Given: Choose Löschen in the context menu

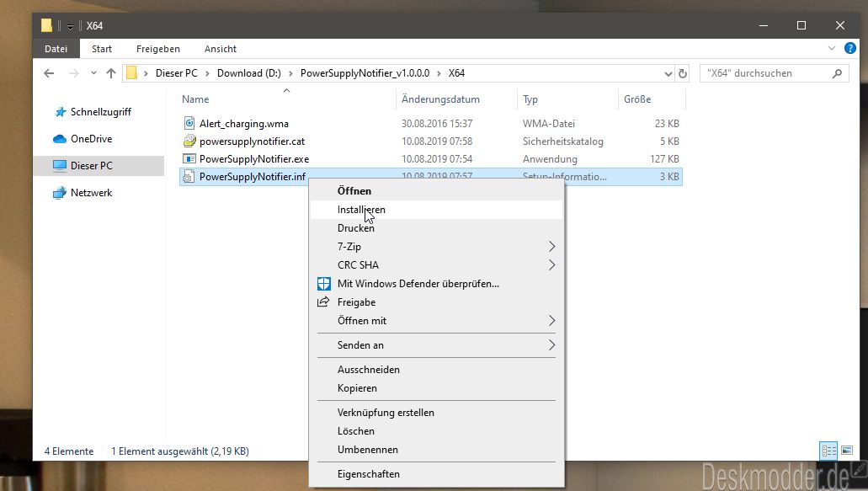Looking at the screenshot, I should [x=436, y=431].
